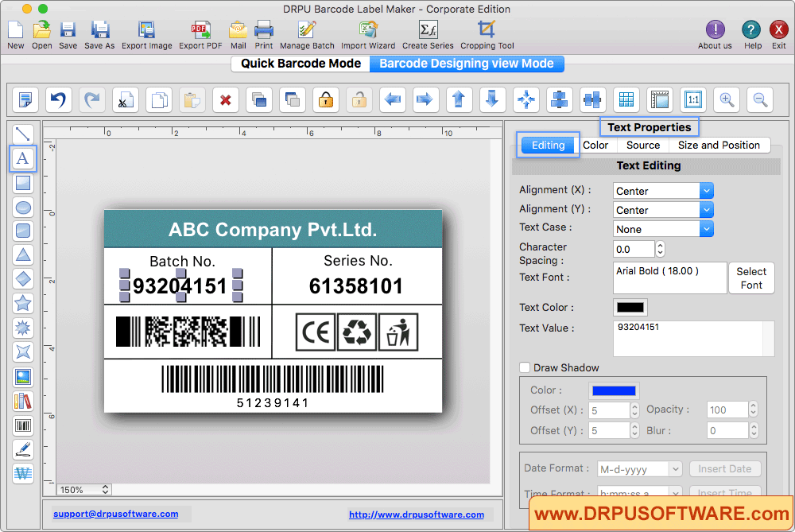Switch to the Source tab
Screen dimensions: 795x532
(x=643, y=146)
